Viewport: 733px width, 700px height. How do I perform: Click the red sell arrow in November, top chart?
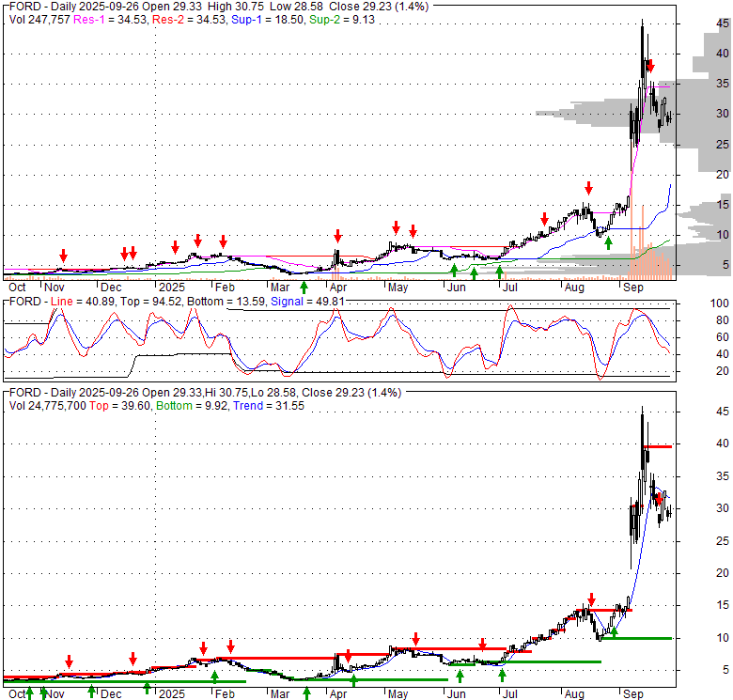click(63, 256)
